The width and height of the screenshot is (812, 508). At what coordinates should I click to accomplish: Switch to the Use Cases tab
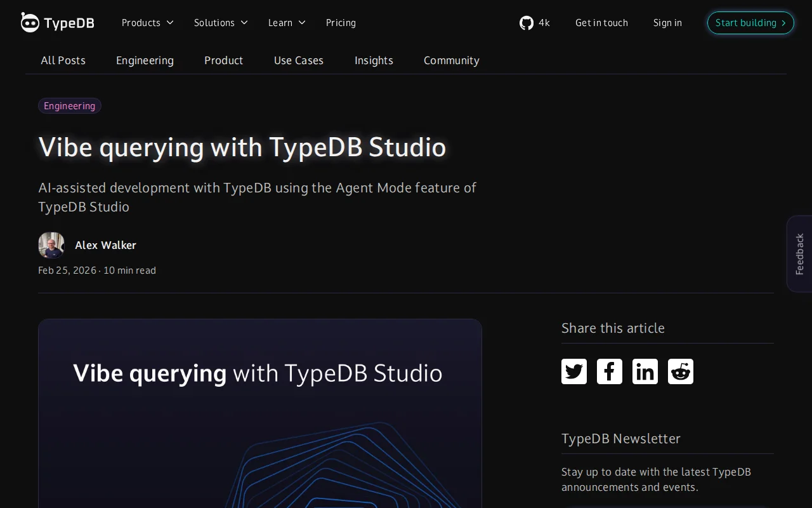(x=299, y=60)
